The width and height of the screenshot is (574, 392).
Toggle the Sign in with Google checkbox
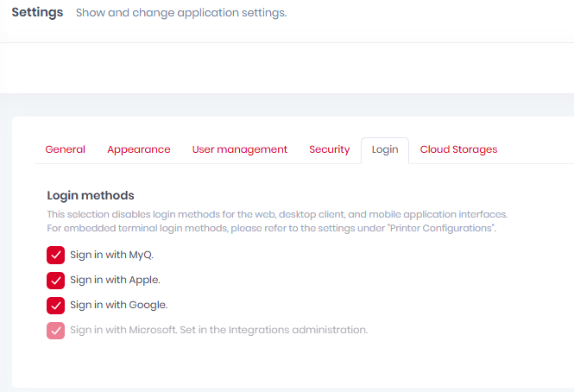pyautogui.click(x=56, y=305)
